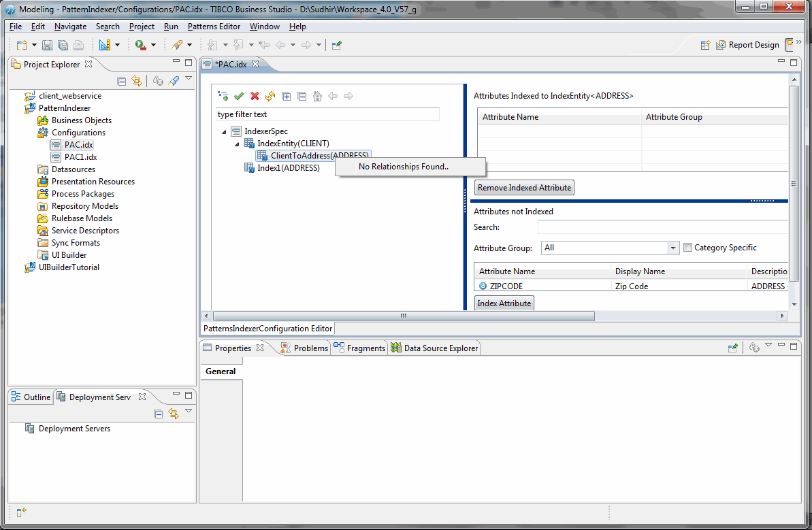
Task: Click the home icon in the editor toolbar
Action: point(317,96)
